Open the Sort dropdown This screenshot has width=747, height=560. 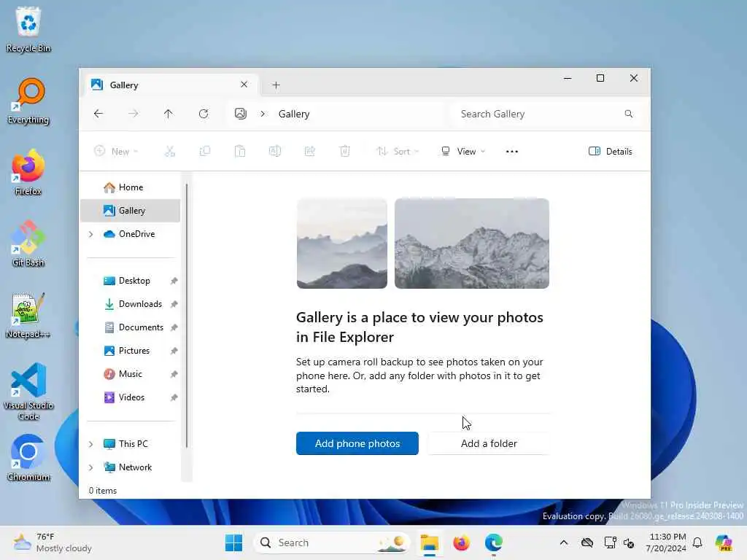click(x=398, y=152)
